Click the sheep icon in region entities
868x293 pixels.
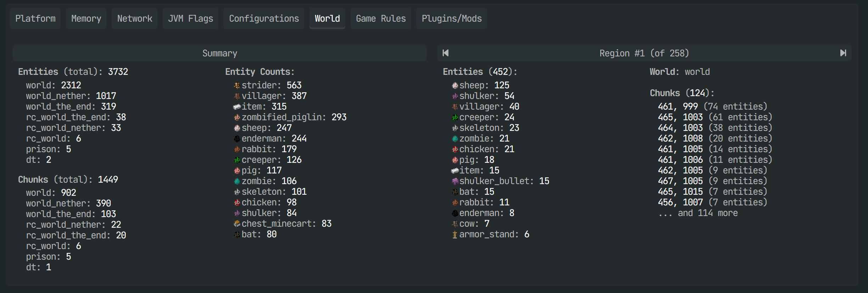(x=455, y=85)
